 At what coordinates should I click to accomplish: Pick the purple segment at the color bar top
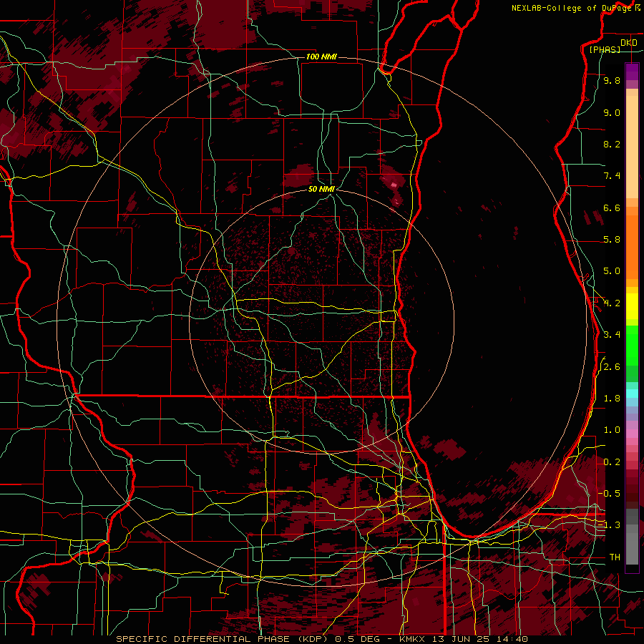pos(632,72)
